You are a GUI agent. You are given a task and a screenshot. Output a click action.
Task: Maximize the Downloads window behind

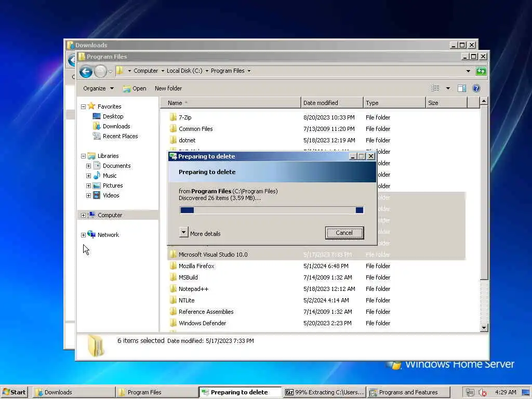point(462,45)
